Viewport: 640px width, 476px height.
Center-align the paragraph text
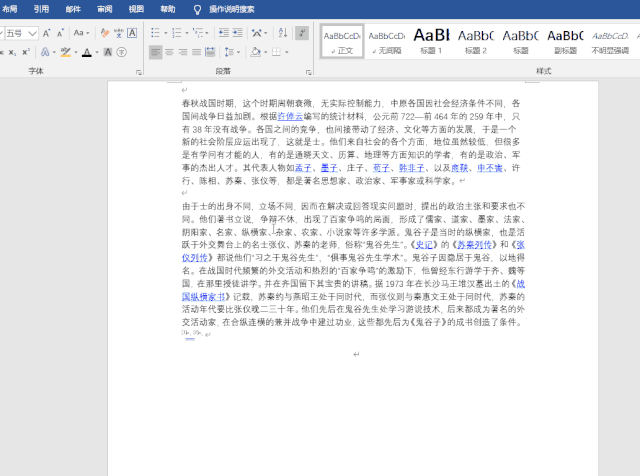172,52
